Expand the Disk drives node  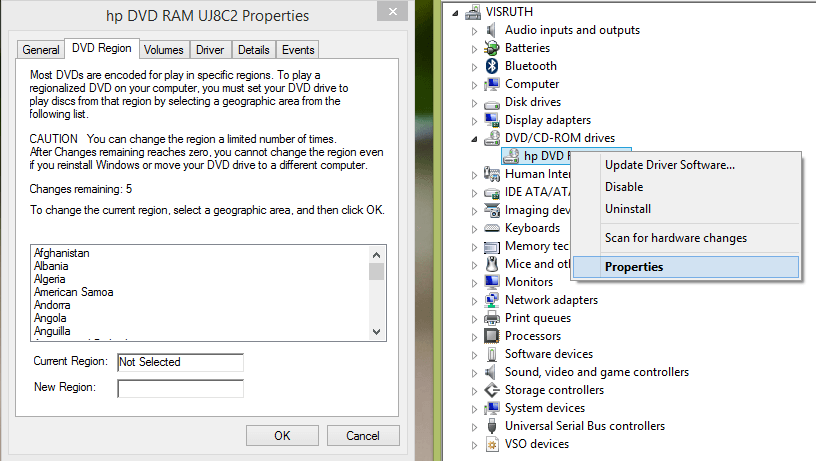coord(474,103)
